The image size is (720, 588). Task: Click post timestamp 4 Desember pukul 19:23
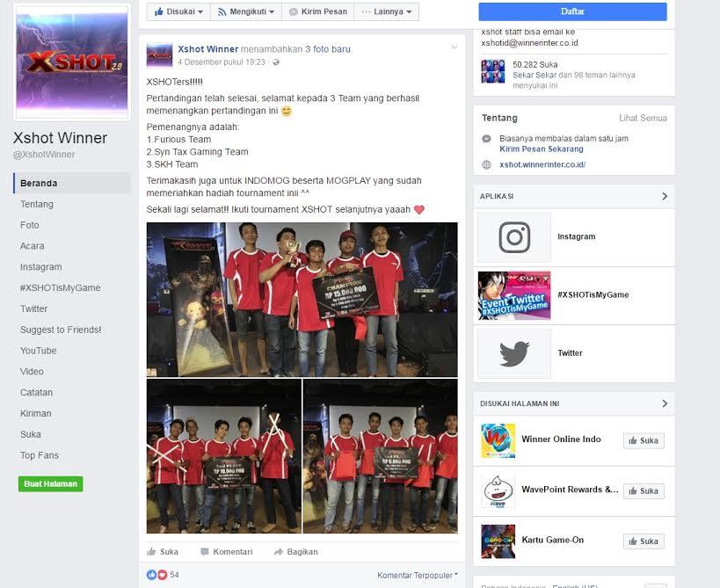(222, 62)
